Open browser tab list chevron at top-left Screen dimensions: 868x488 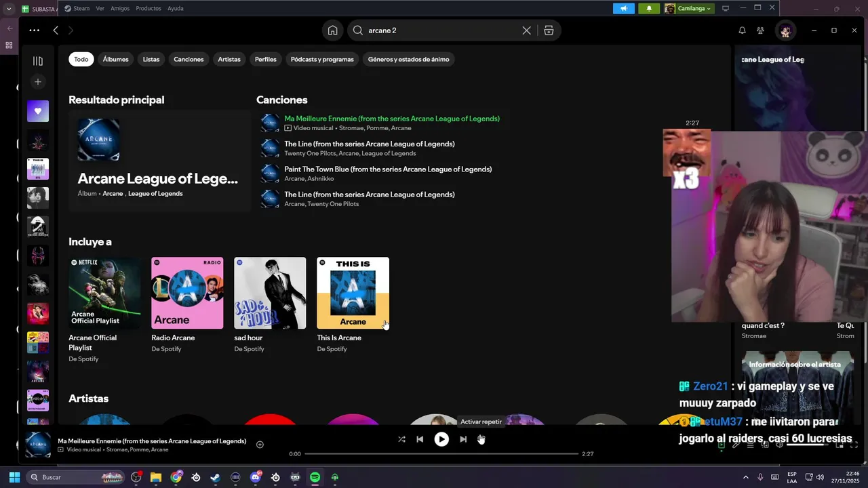click(x=9, y=9)
